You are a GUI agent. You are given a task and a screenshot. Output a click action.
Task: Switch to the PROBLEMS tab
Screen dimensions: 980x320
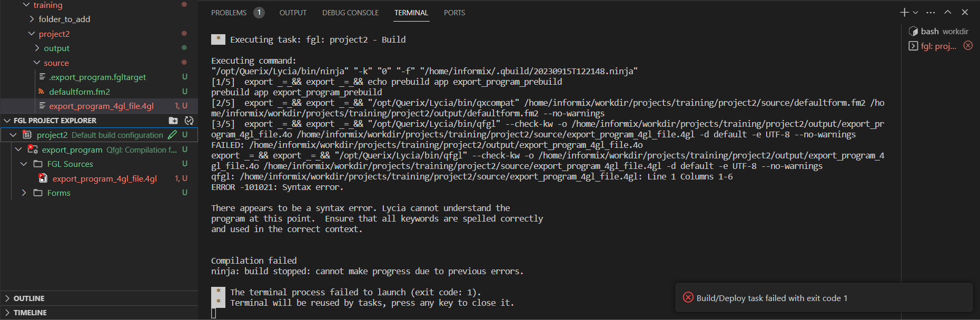click(229, 13)
